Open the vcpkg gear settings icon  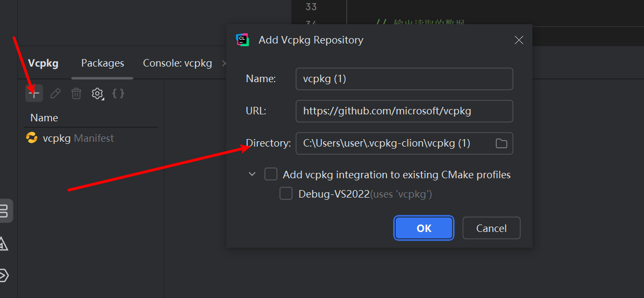(97, 93)
